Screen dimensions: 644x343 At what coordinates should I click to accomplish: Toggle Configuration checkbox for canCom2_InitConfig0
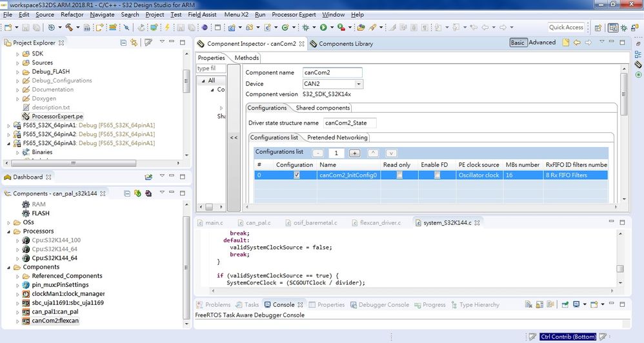[297, 175]
